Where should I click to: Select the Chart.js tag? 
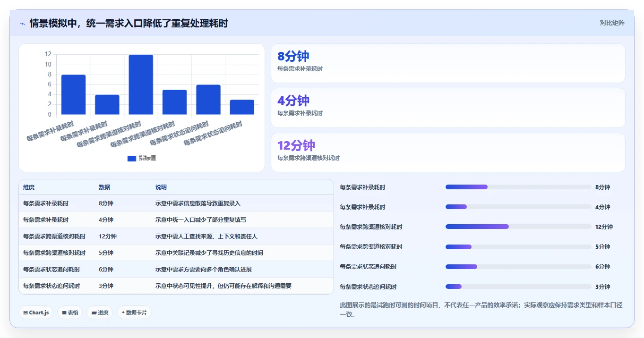pos(36,313)
